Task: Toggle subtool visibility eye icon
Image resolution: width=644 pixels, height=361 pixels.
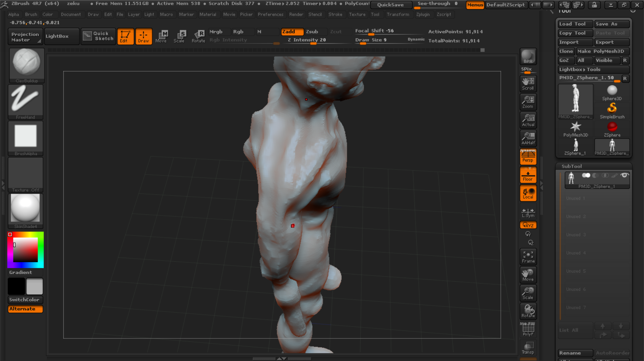Action: point(624,175)
